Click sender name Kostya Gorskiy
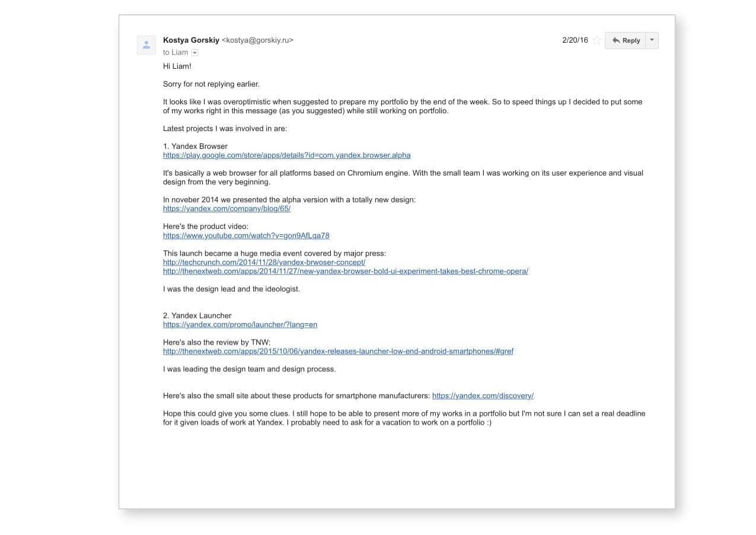 [x=191, y=40]
